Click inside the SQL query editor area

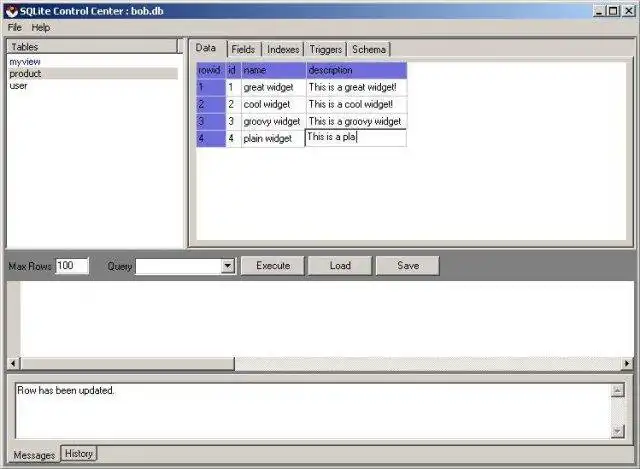(x=327, y=319)
